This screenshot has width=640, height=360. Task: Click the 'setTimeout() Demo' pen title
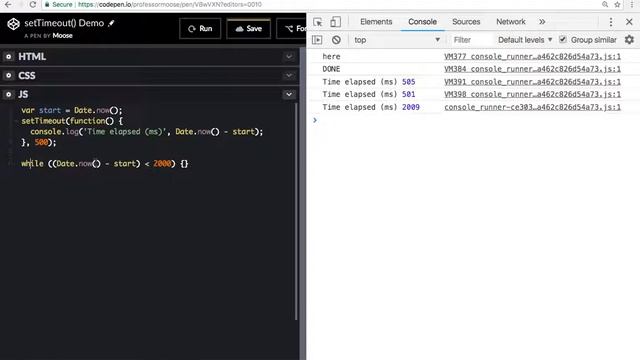pyautogui.click(x=64, y=23)
